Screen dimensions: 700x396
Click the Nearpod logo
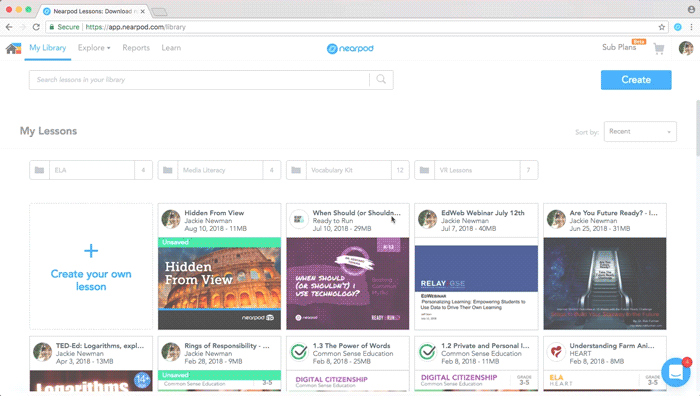(x=350, y=48)
